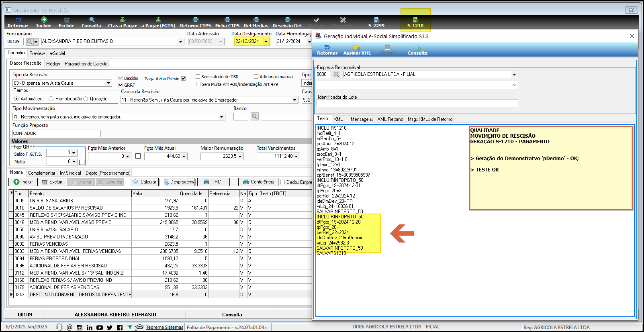This screenshot has height=332, width=644.
Task: Click Retornar in the Movimento de Rescisão toolbar
Action: coord(18,22)
